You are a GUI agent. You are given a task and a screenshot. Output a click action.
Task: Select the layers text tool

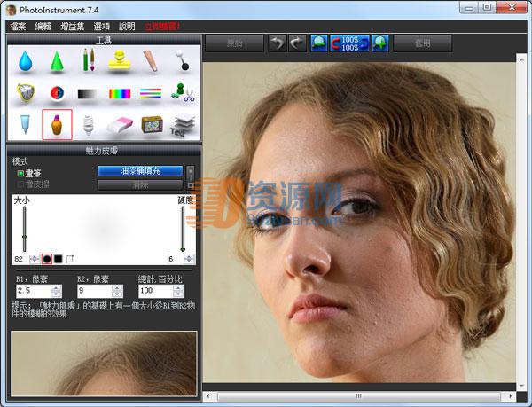[183, 125]
